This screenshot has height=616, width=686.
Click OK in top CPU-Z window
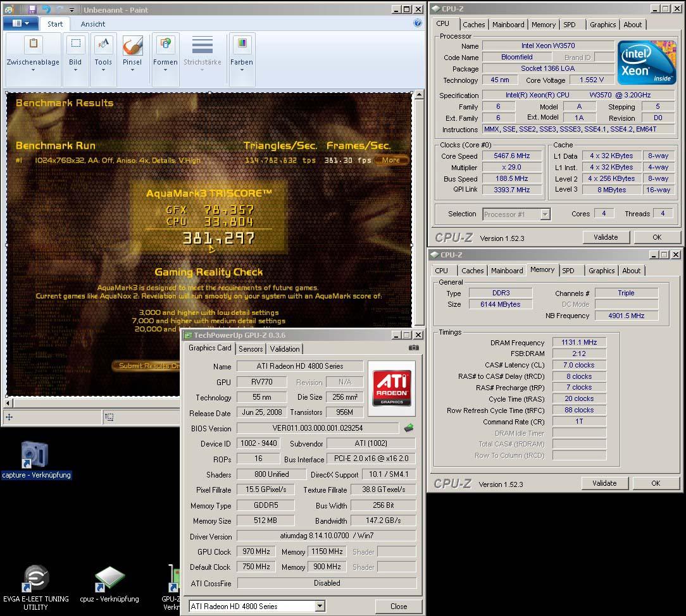(x=657, y=237)
